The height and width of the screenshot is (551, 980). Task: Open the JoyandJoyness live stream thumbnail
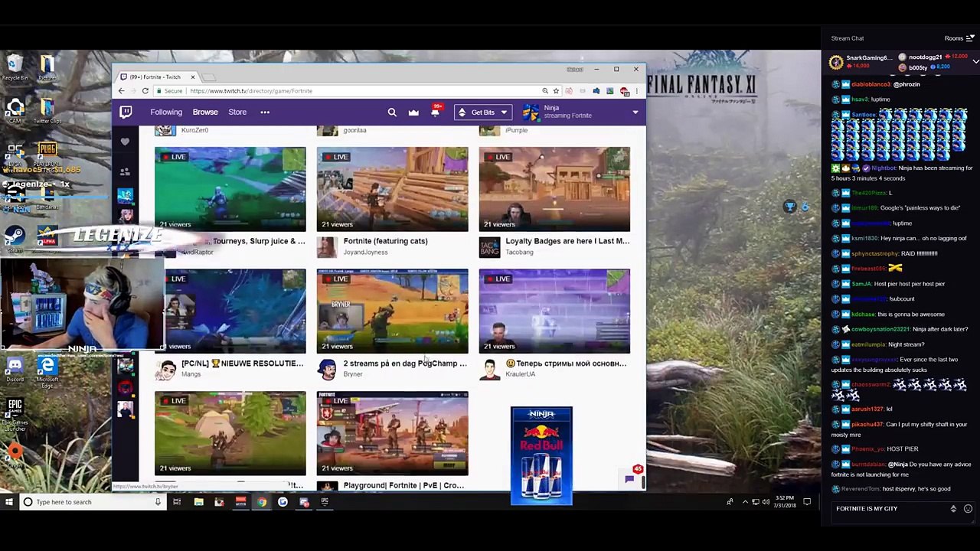[x=392, y=189]
